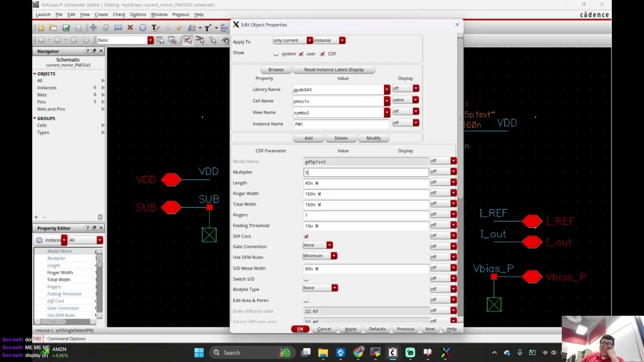The image size is (644, 362).
Task: Click the instance-select cursor icon
Action: pyautogui.click(x=200, y=40)
